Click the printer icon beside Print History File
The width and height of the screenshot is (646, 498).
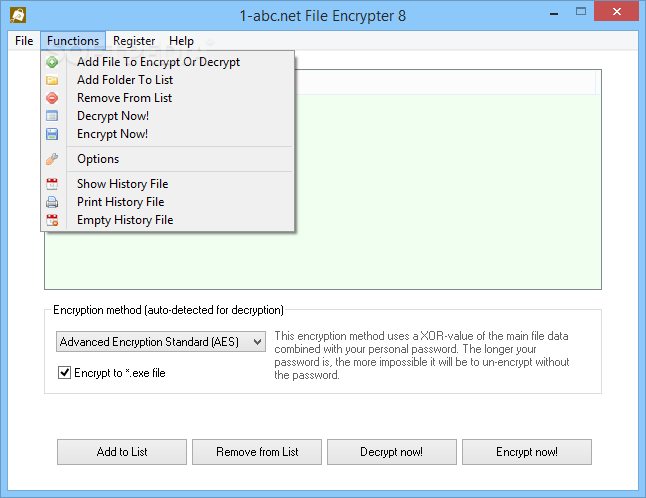pyautogui.click(x=52, y=202)
